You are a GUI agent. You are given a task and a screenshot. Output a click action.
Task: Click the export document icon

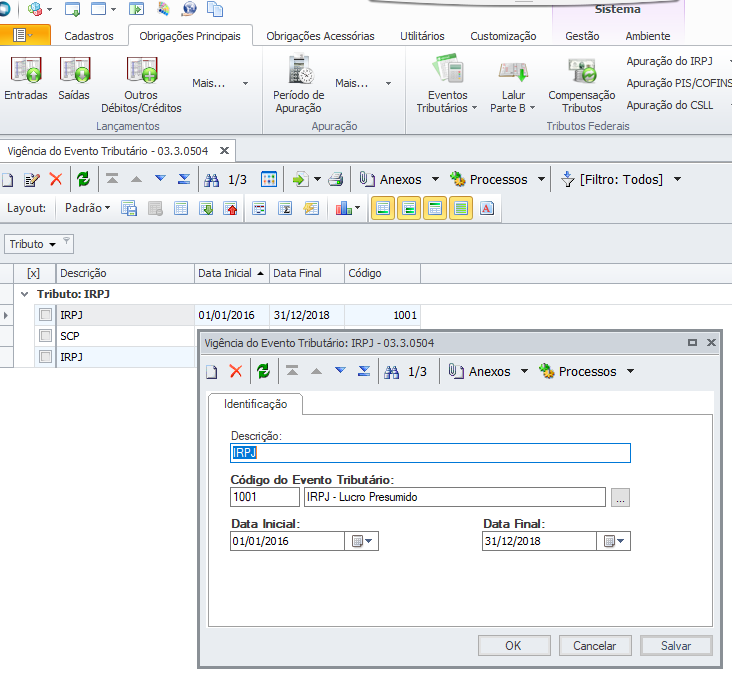point(301,179)
